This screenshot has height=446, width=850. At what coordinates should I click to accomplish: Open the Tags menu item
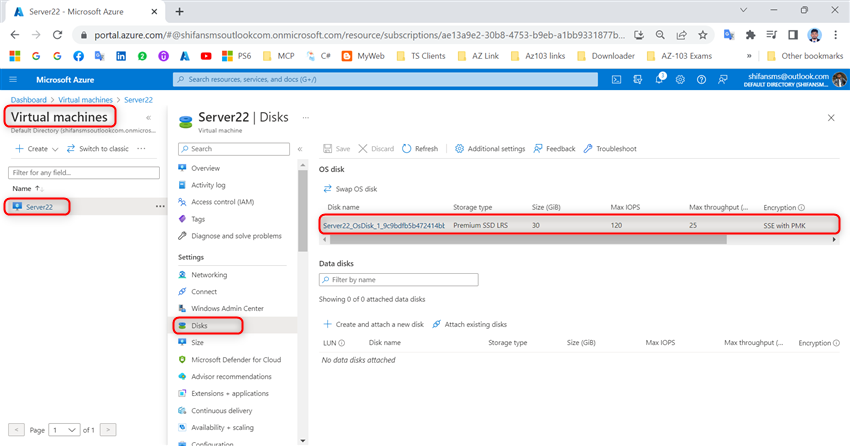pyautogui.click(x=198, y=219)
